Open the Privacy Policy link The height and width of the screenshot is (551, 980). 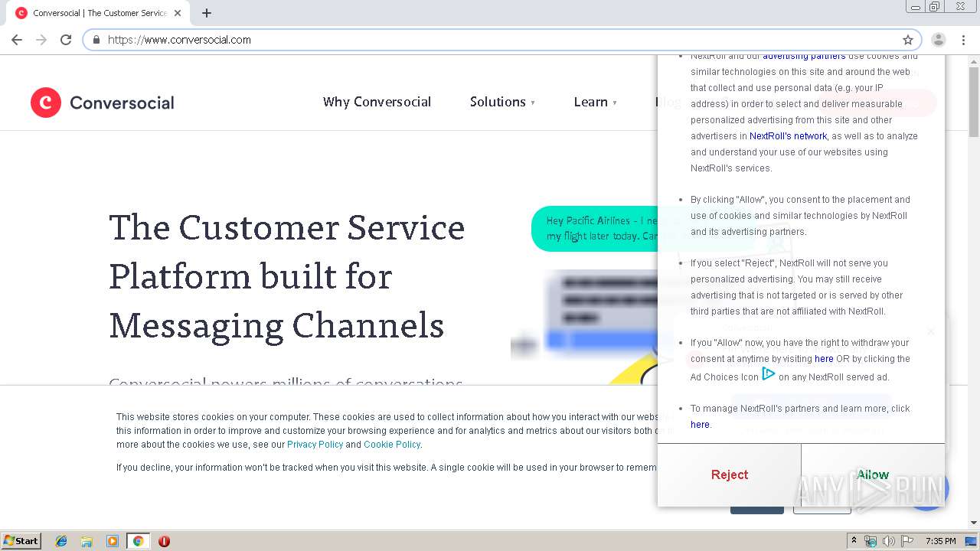click(x=315, y=445)
